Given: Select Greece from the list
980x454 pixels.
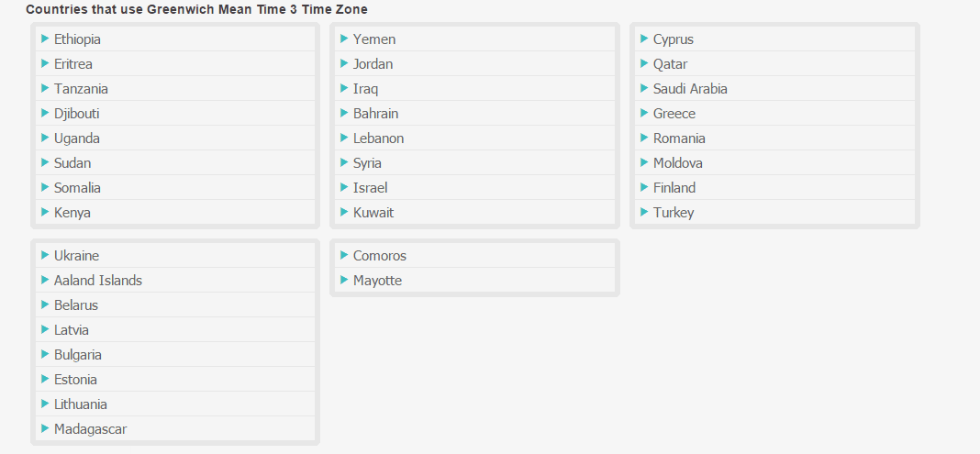Looking at the screenshot, I should pos(674,114).
